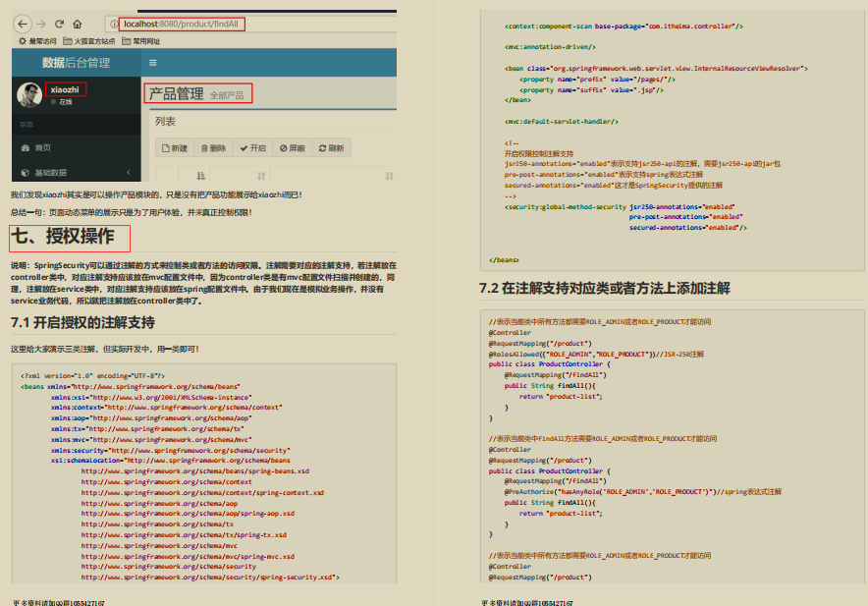Viewport: 868px width, 606px height.
Task: Click the 开启 checkmark button
Action: tap(252, 148)
